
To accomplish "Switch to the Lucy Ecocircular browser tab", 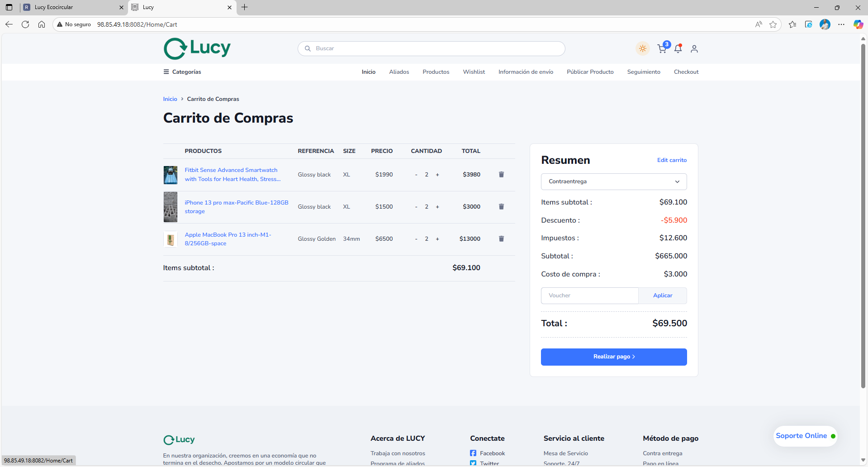I will pos(72,7).
